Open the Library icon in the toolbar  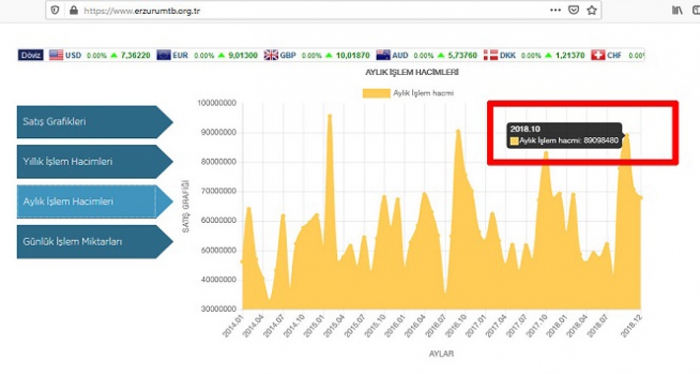coord(677,10)
